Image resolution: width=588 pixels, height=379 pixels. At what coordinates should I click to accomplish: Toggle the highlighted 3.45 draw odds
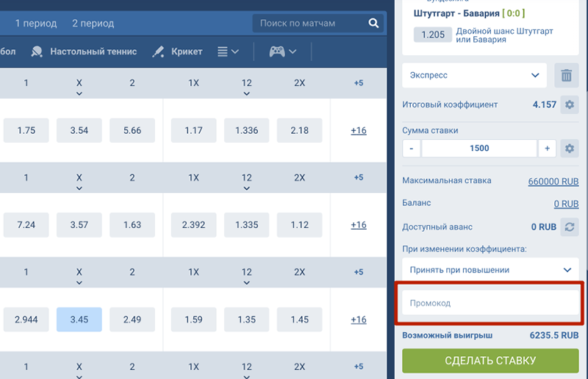coord(79,319)
